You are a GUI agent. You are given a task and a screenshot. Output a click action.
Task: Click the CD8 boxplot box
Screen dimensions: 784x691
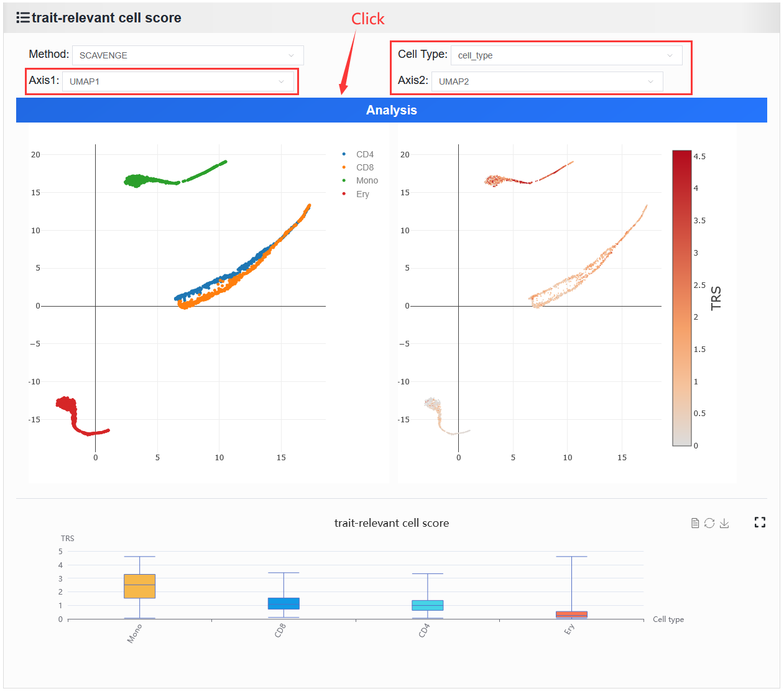(x=284, y=603)
